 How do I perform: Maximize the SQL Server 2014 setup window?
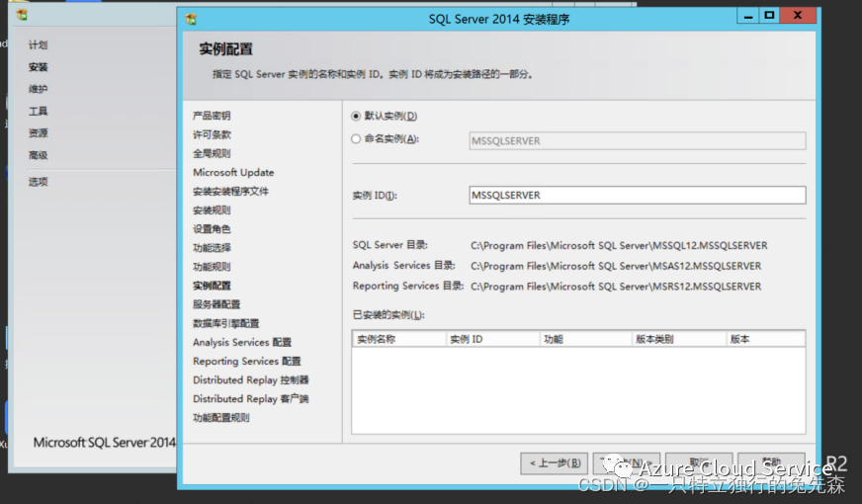coord(770,16)
